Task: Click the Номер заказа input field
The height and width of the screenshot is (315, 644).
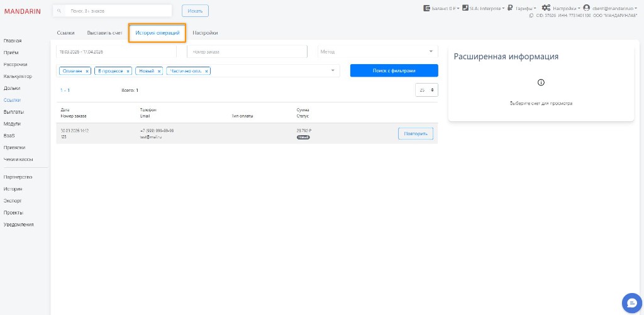Action: (x=247, y=52)
